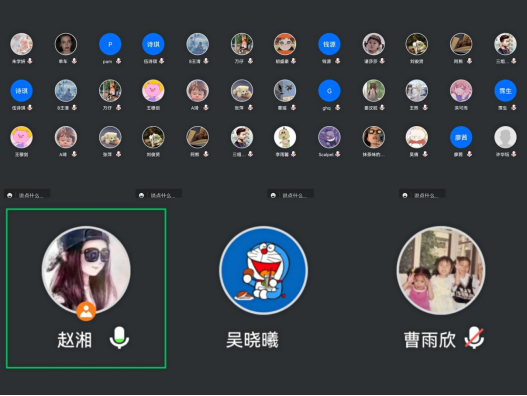The width and height of the screenshot is (527, 396).
Task: Click the "说点什么..." chat field above 赵湘's tile
Action: pos(27,195)
